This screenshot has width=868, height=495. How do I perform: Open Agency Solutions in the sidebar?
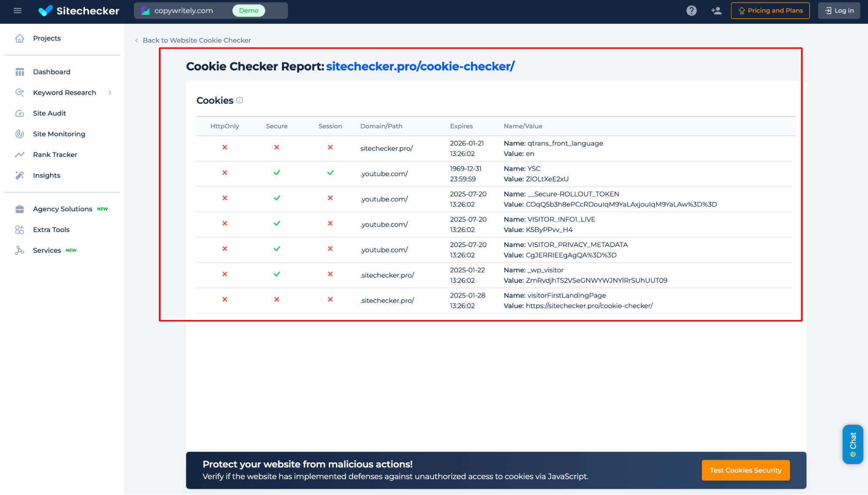pyautogui.click(x=63, y=209)
